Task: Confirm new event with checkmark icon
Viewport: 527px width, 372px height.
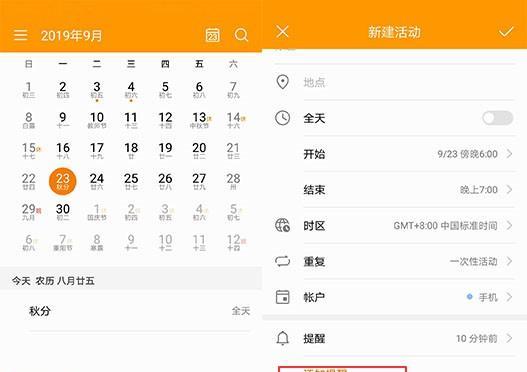Action: (506, 32)
